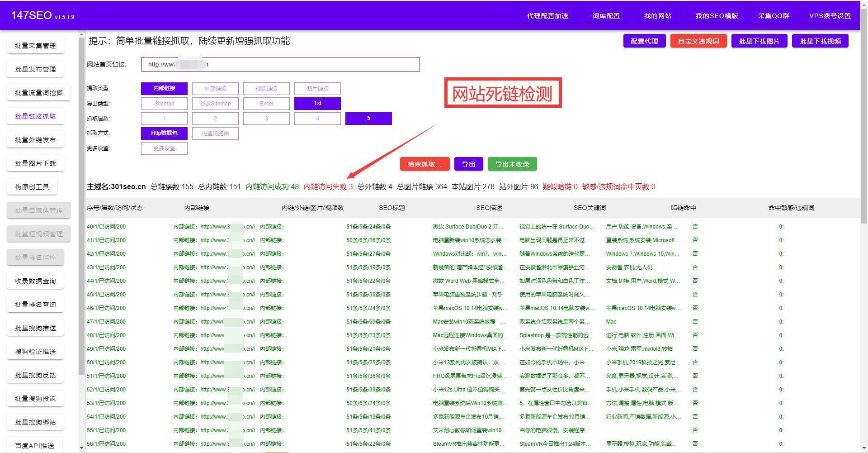Open 收录数据查询 sidebar item
The image size is (868, 453).
[35, 281]
